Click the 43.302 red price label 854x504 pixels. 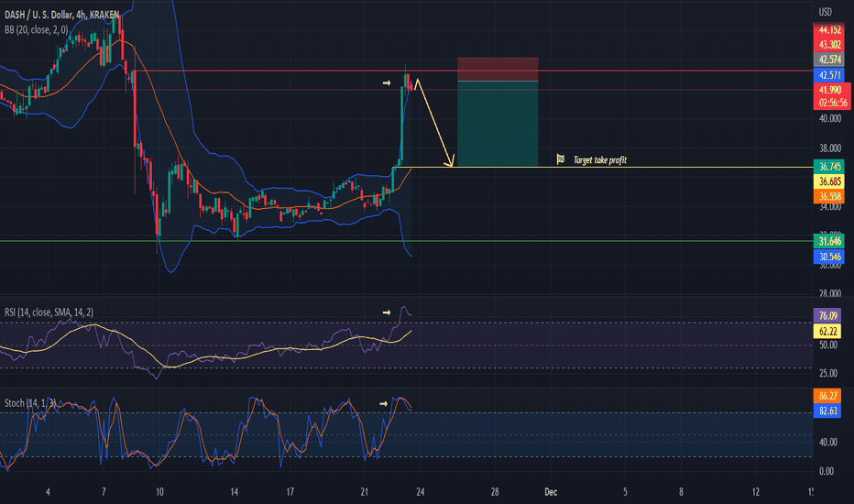[829, 45]
